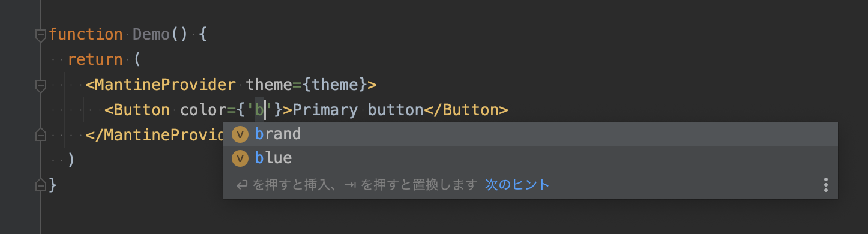Place cursor in the Demo function name
This screenshot has height=234, width=868.
(151, 35)
